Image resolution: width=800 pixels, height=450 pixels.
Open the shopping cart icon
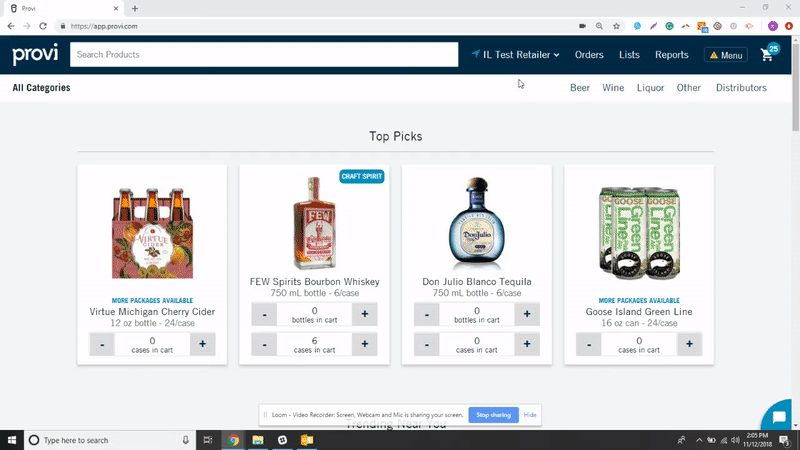tap(767, 55)
